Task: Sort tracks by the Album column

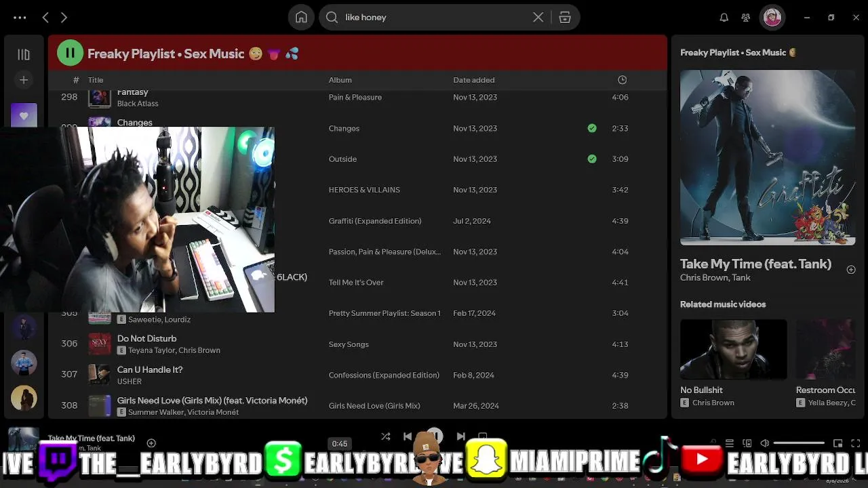Action: (340, 80)
